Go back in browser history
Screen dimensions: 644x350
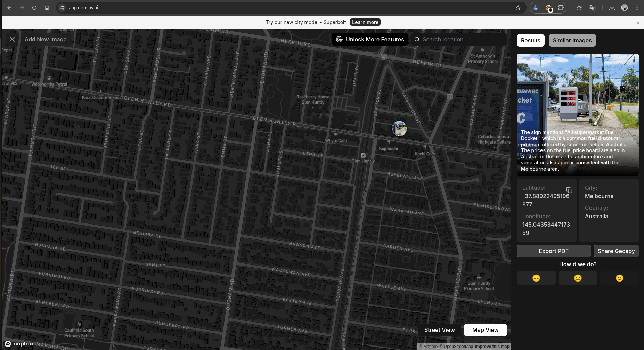tap(9, 8)
